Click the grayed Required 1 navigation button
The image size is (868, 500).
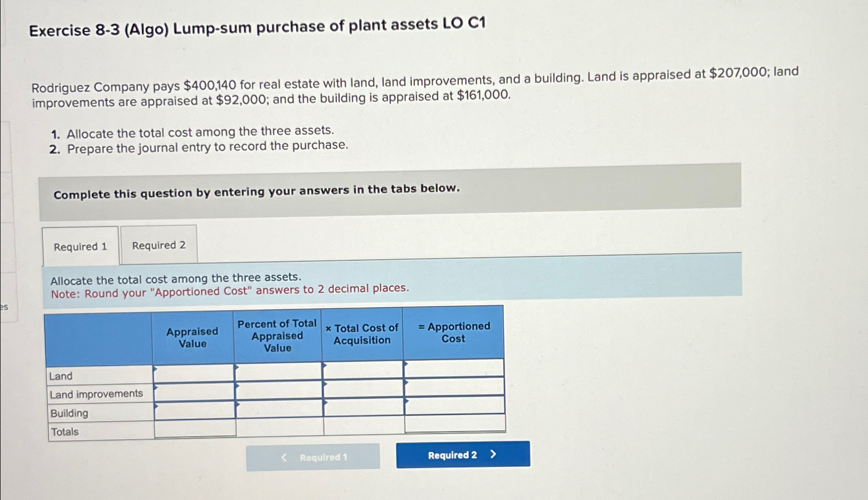pyautogui.click(x=314, y=457)
